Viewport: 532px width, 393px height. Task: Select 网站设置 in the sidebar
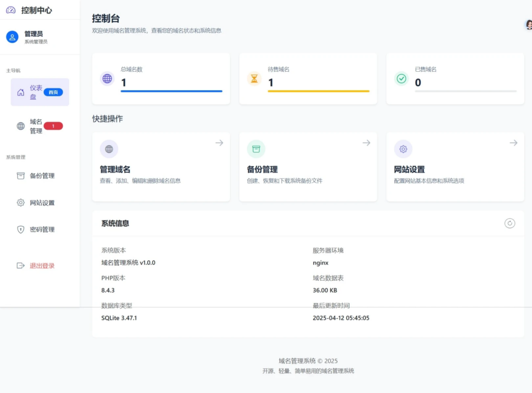(42, 203)
